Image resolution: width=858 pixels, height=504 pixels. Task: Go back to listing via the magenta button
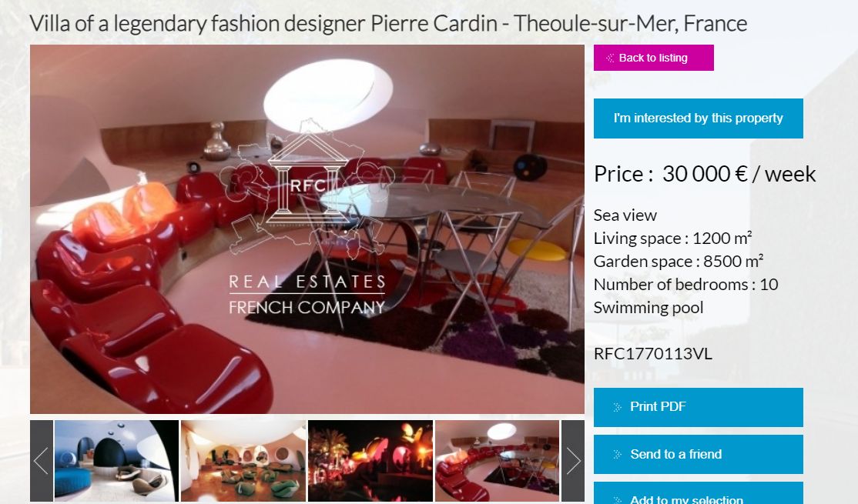tap(653, 58)
